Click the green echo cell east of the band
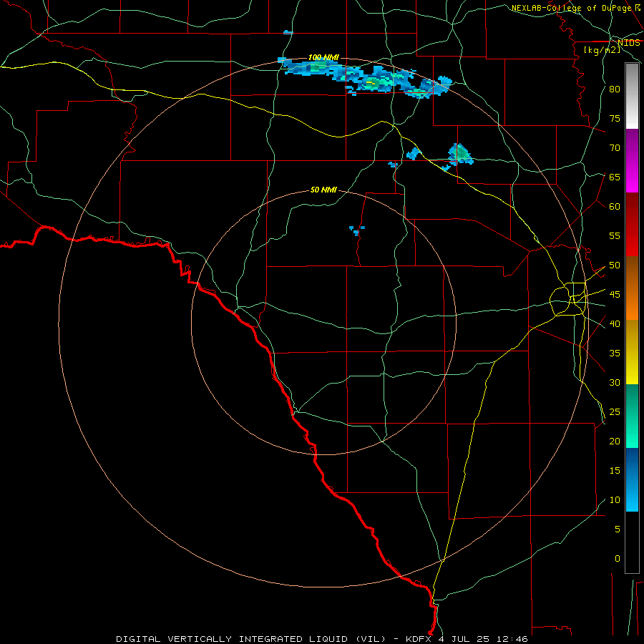Screen dimensions: 644x644 460,155
